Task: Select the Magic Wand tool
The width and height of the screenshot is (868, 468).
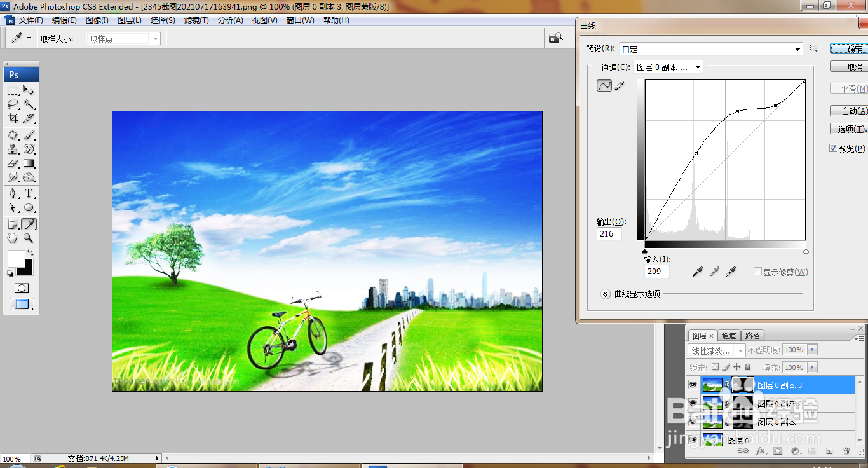Action: [x=29, y=104]
